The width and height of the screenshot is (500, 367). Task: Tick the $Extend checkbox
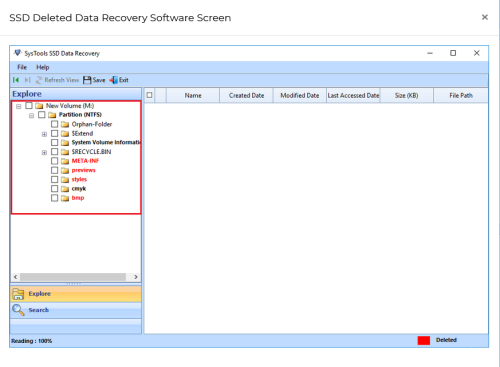pos(55,133)
